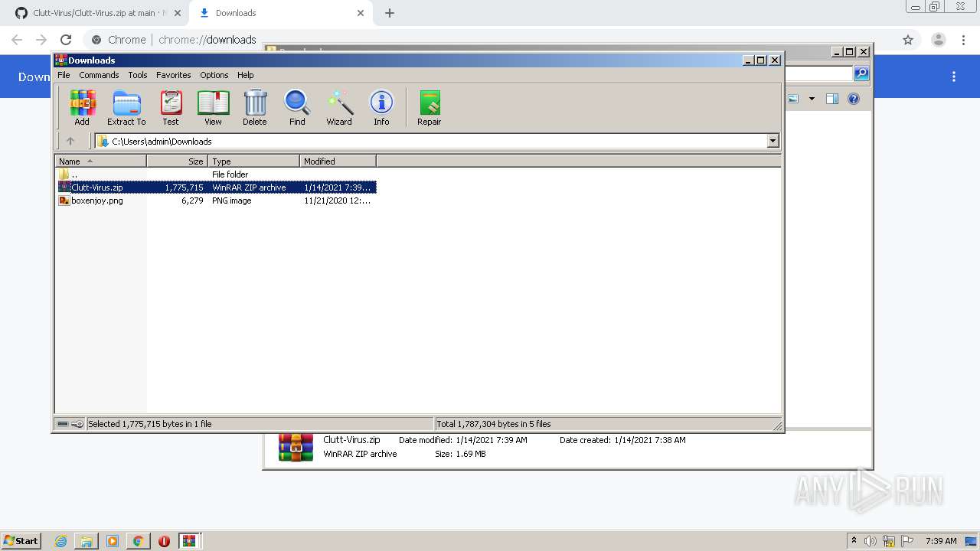Image resolution: width=980 pixels, height=551 pixels.
Task: Click Explorer help question mark icon
Action: [854, 99]
